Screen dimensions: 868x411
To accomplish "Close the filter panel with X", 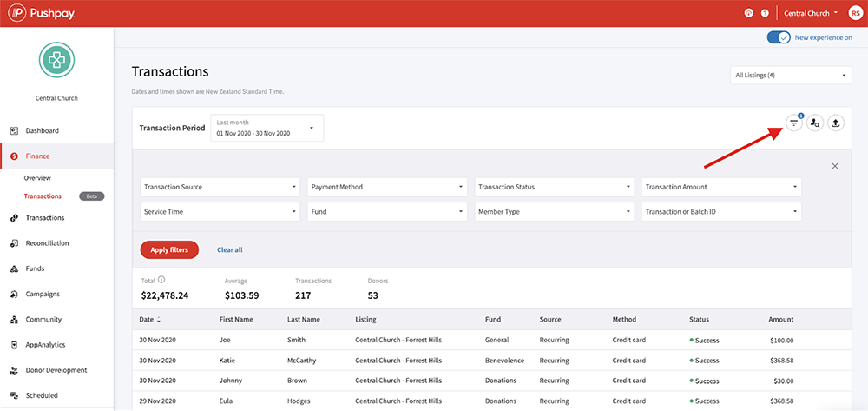I will point(835,166).
